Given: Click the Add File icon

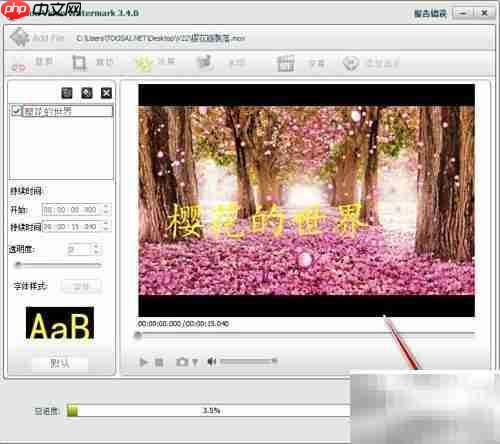Looking at the screenshot, I should pos(20,37).
